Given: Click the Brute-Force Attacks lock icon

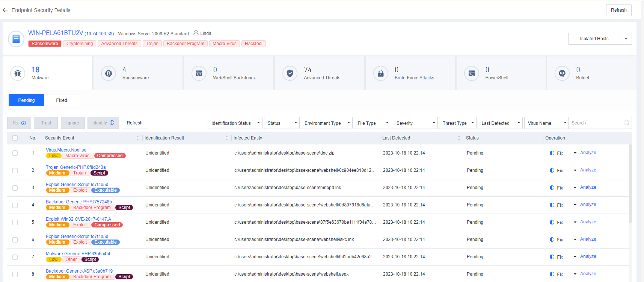Looking at the screenshot, I should pyautogui.click(x=381, y=73).
